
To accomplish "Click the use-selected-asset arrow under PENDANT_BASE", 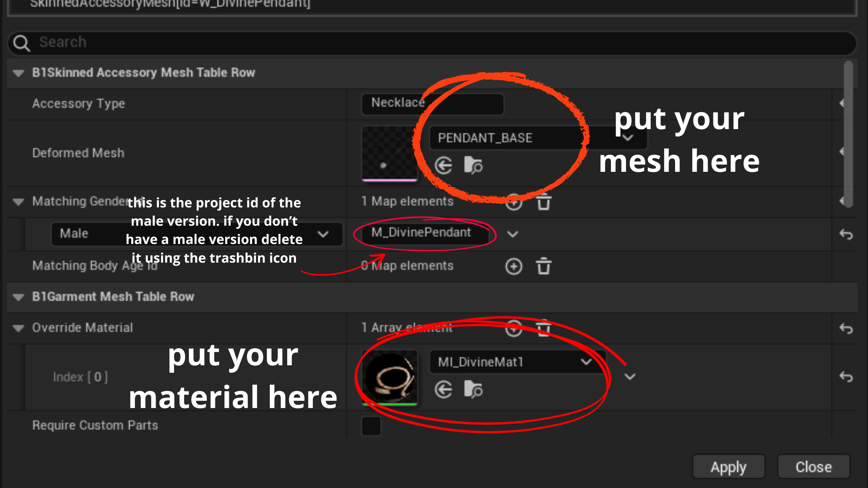I will (x=443, y=165).
